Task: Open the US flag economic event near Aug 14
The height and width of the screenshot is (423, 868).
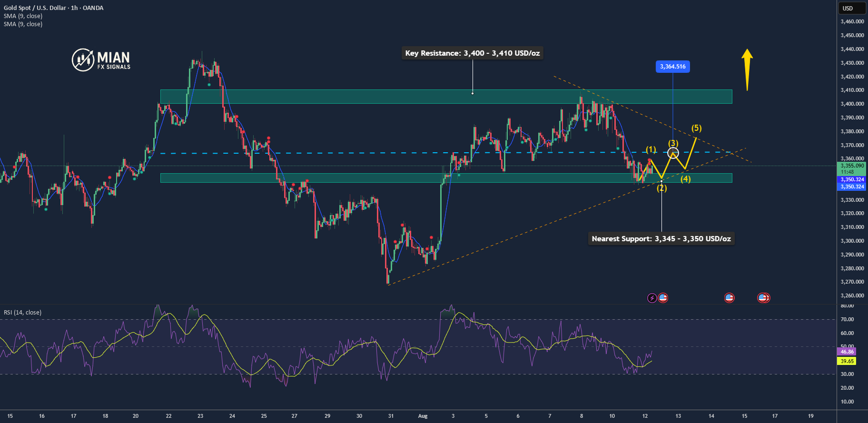Action: click(x=729, y=298)
